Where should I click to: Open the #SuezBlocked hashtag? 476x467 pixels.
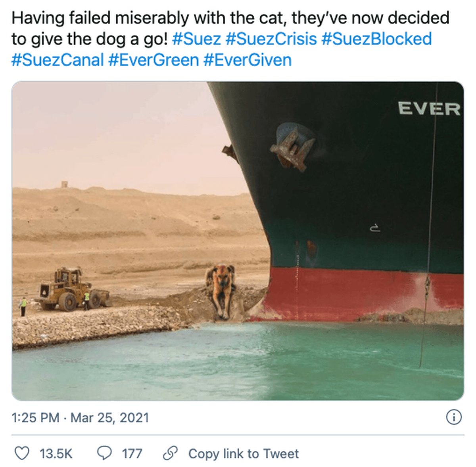coord(376,39)
